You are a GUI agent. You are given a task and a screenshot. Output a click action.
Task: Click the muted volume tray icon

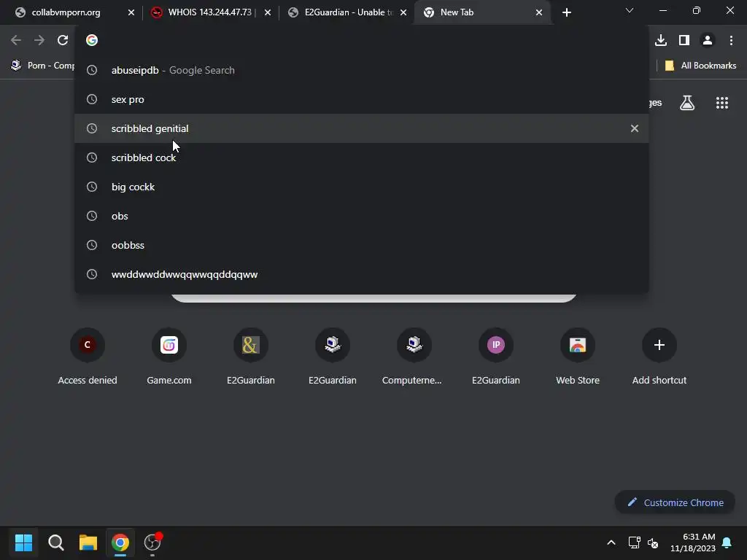653,542
